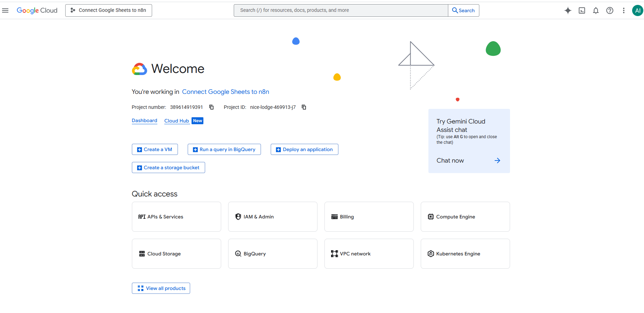Click Run a query in BigQuery

224,149
